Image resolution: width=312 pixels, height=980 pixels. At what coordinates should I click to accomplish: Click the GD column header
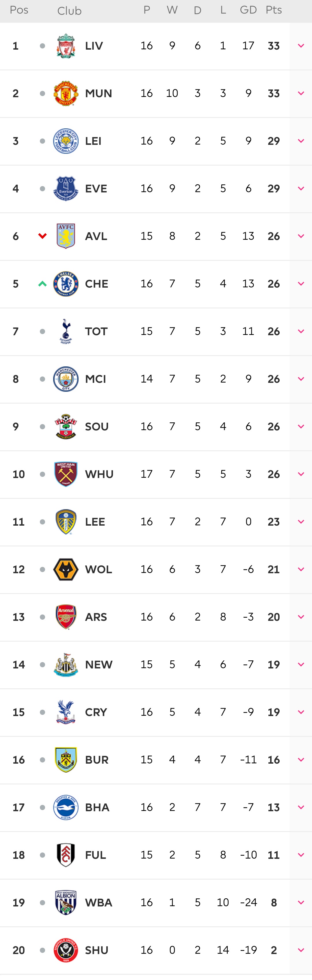tap(248, 10)
